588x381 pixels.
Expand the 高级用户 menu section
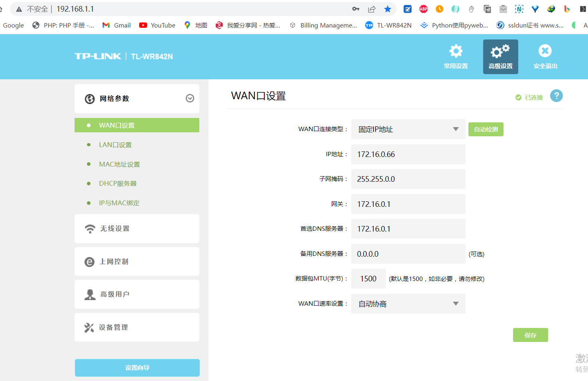point(137,294)
